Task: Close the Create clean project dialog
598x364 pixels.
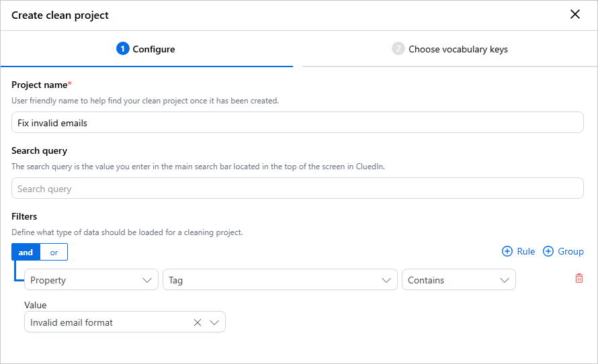Action: pos(574,15)
